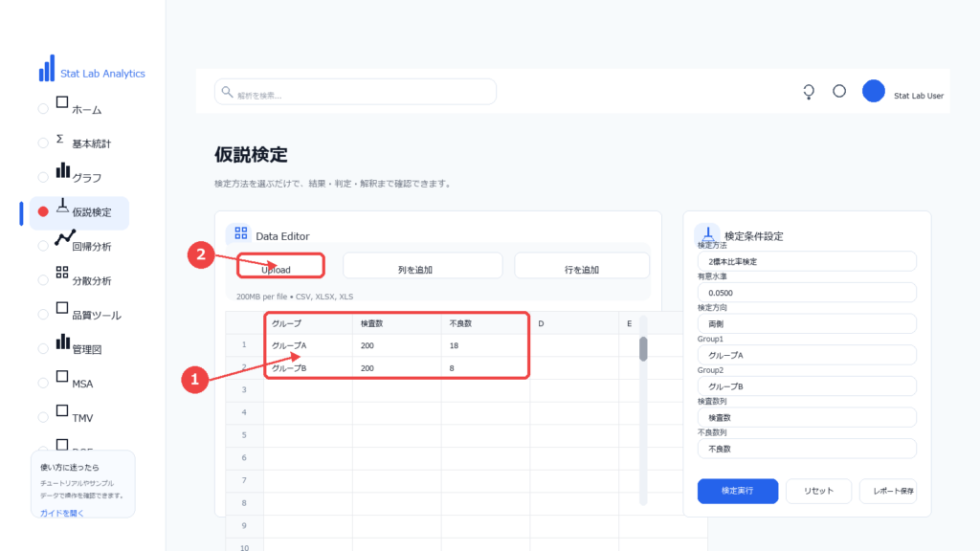Screen dimensions: 980x551
Task: Go to 基本統計 in sidebar
Action: coord(91,143)
